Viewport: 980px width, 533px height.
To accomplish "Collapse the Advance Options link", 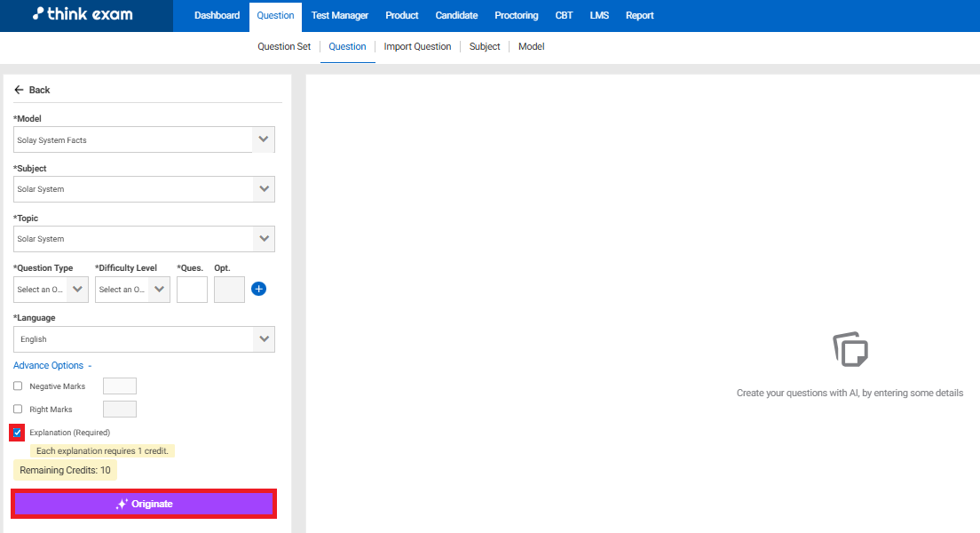I will tap(52, 365).
